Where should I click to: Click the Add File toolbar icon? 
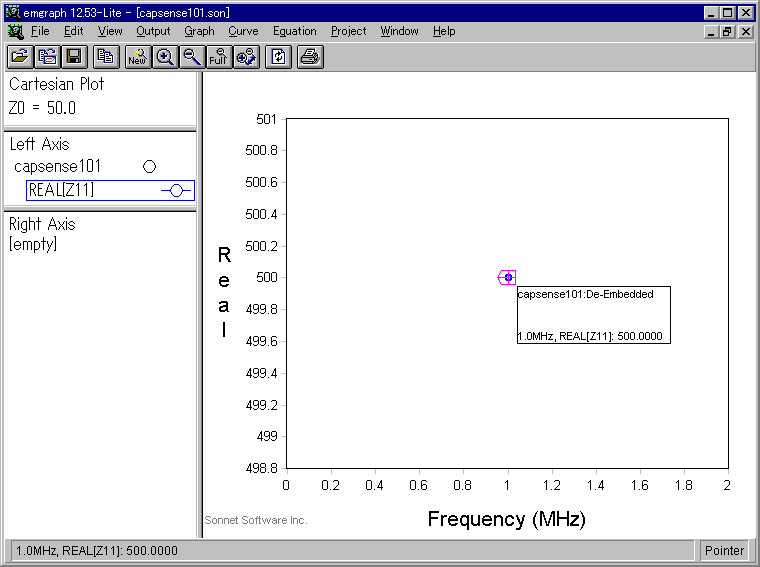[47, 57]
